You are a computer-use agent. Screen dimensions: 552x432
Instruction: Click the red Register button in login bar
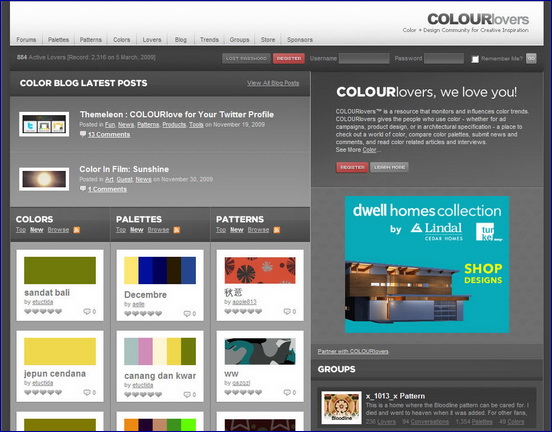289,58
